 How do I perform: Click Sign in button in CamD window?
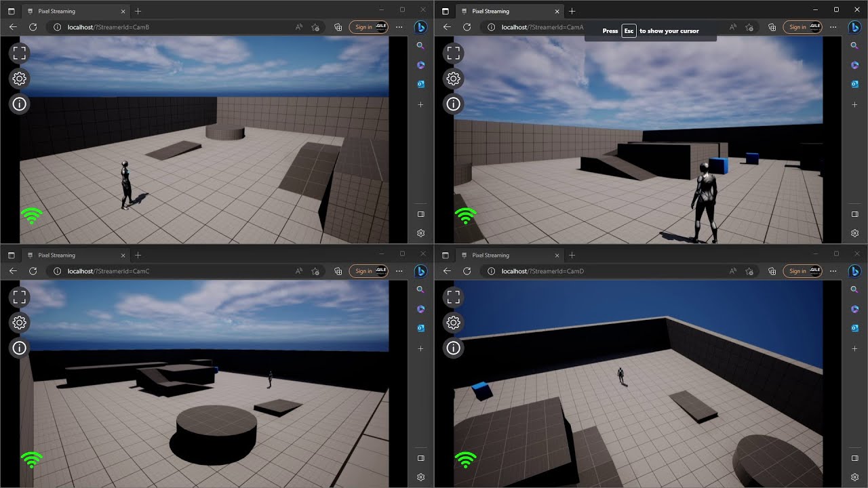coord(802,271)
